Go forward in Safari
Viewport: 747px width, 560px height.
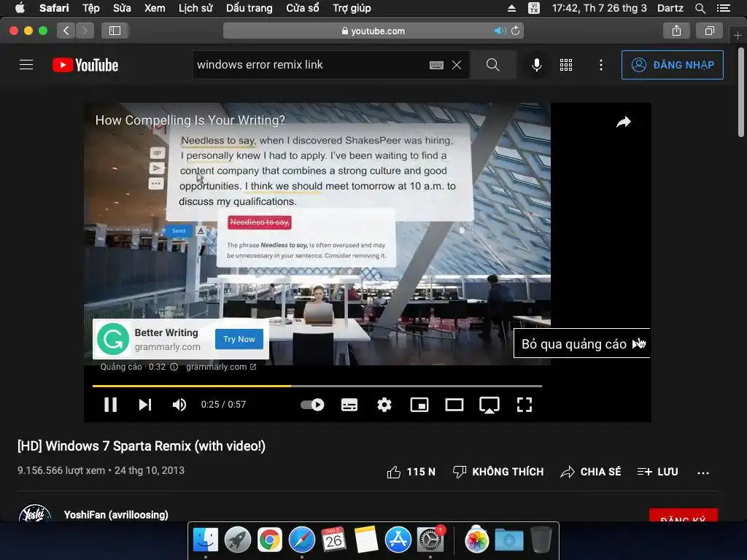click(85, 31)
